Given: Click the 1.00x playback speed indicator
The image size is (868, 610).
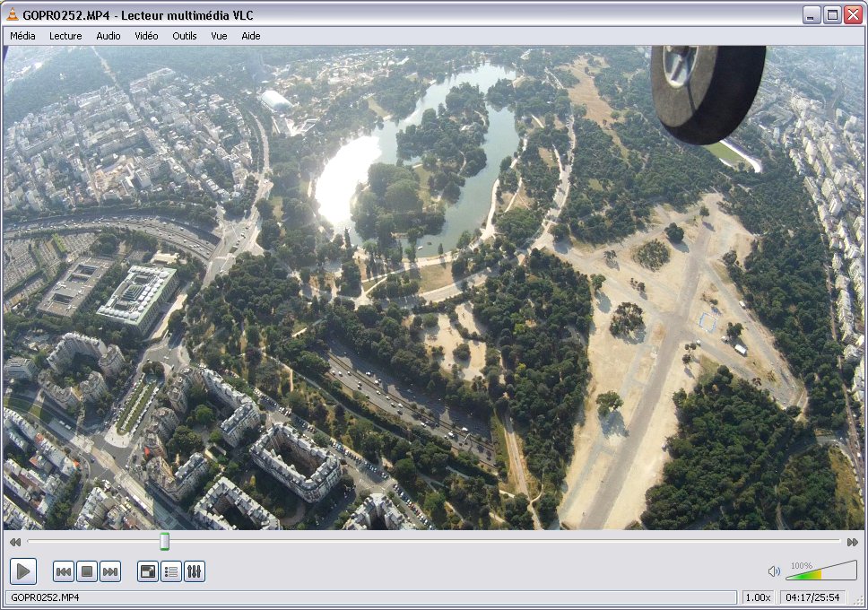Looking at the screenshot, I should click(x=758, y=597).
